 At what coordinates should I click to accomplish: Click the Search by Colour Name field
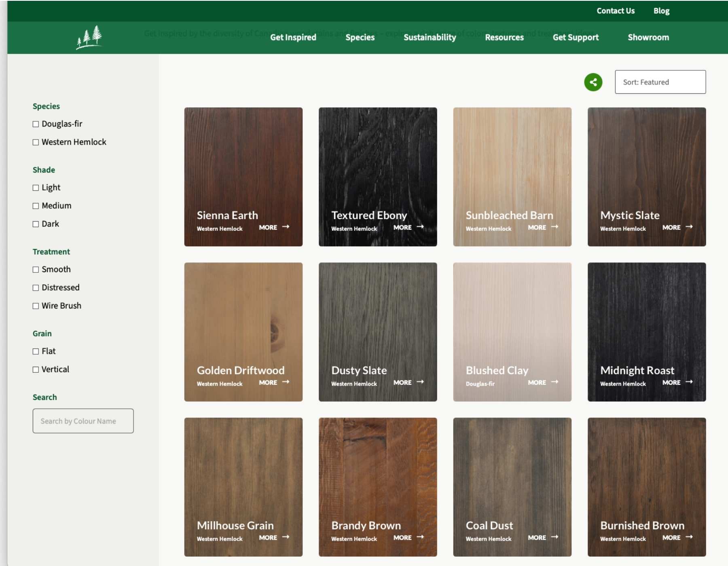click(x=83, y=421)
